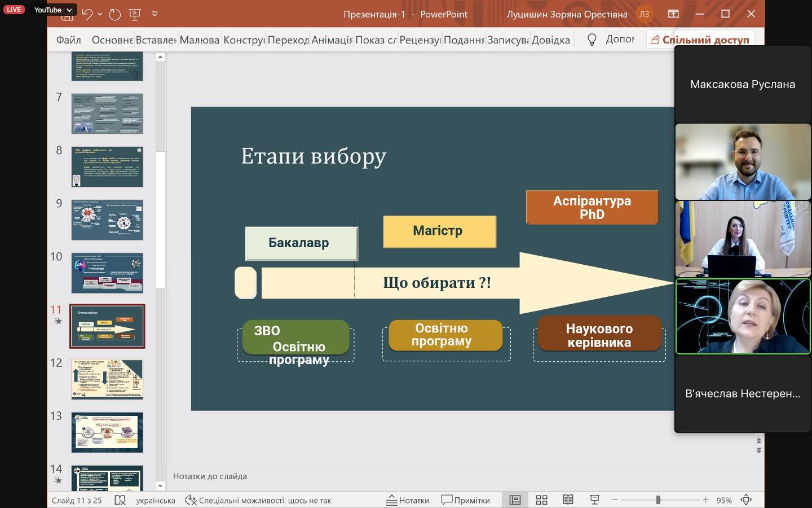Expand the Undo history dropdown arrow
The width and height of the screenshot is (812, 508).
(100, 15)
